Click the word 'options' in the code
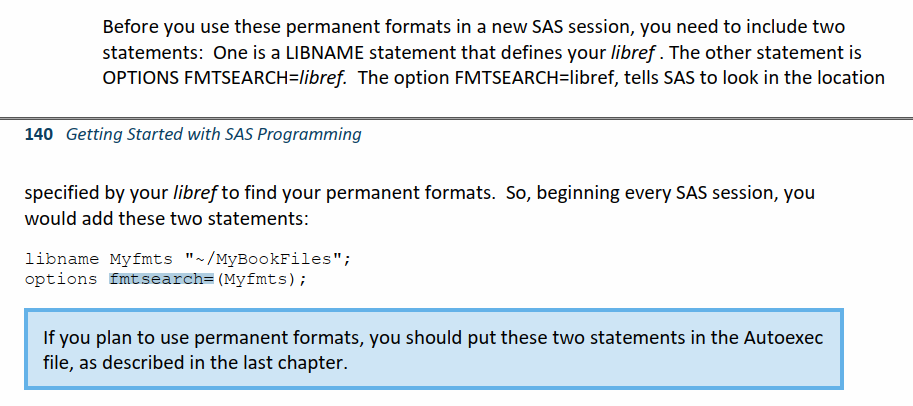The width and height of the screenshot is (913, 406). (x=61, y=279)
